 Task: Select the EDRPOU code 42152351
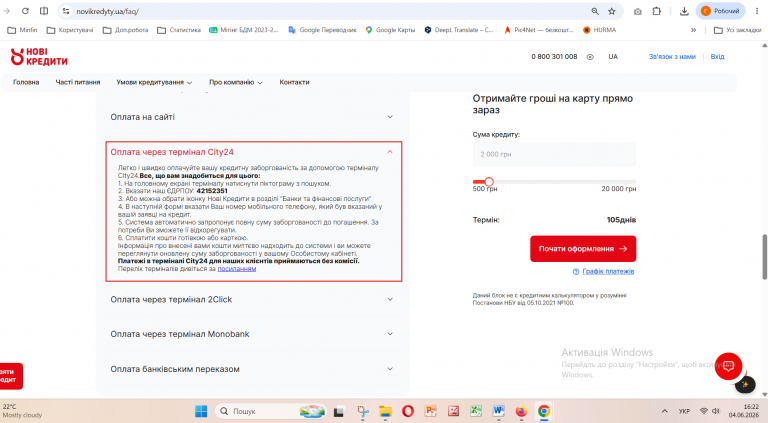coord(212,191)
